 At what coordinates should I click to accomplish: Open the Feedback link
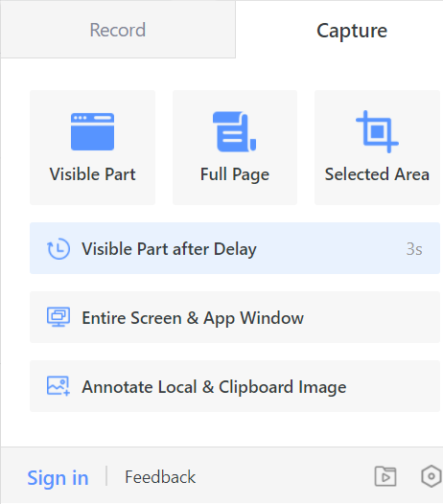[160, 476]
